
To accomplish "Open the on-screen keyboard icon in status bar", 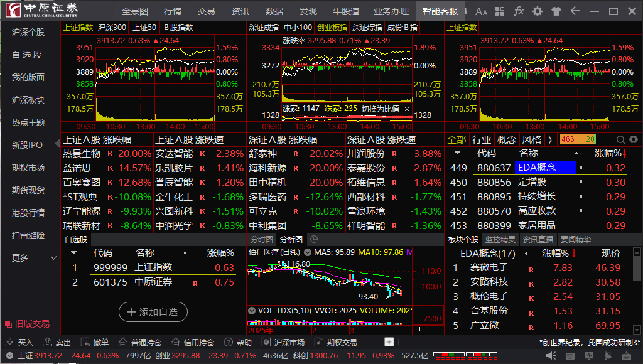I will coord(570,356).
